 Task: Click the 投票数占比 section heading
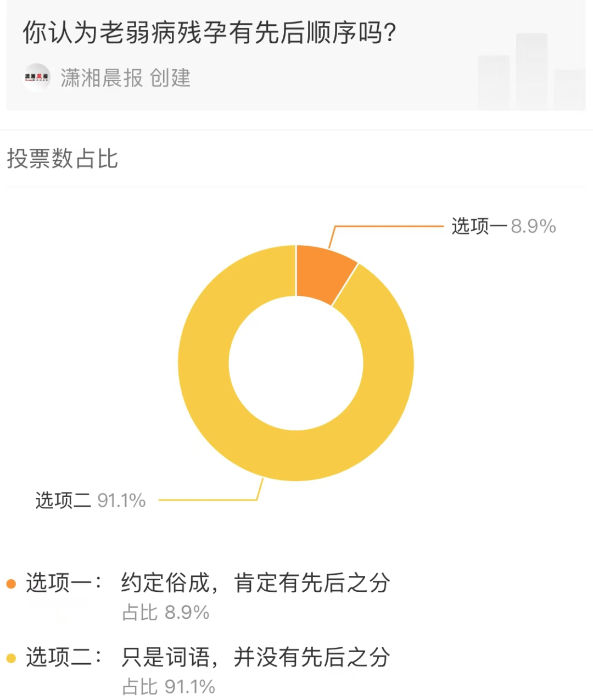[63, 159]
